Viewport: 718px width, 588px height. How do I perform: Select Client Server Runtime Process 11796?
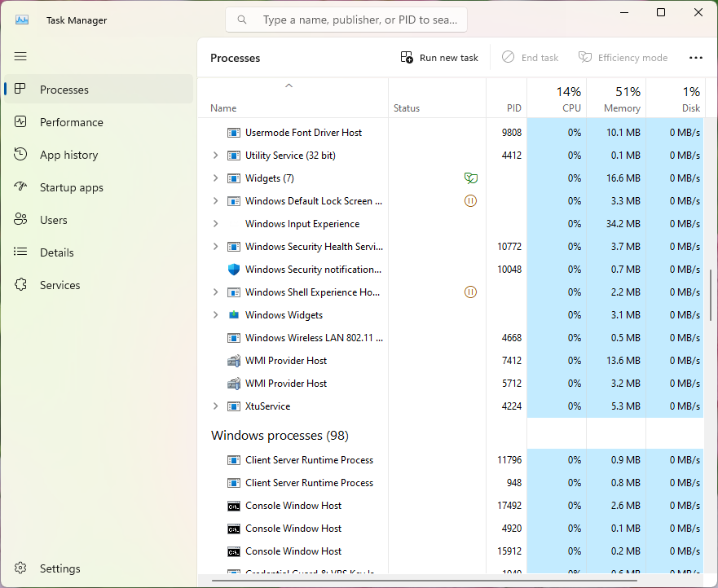tap(452, 460)
